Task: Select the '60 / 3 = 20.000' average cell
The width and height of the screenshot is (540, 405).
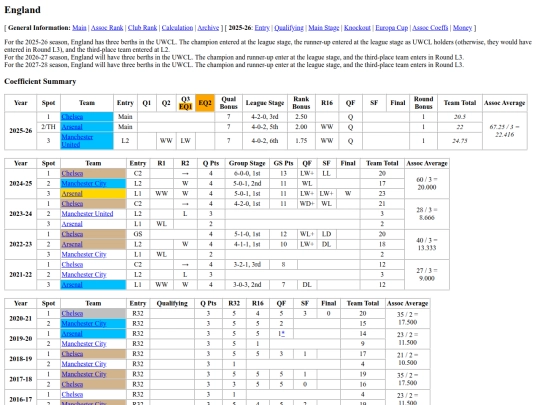Action: coord(427,184)
